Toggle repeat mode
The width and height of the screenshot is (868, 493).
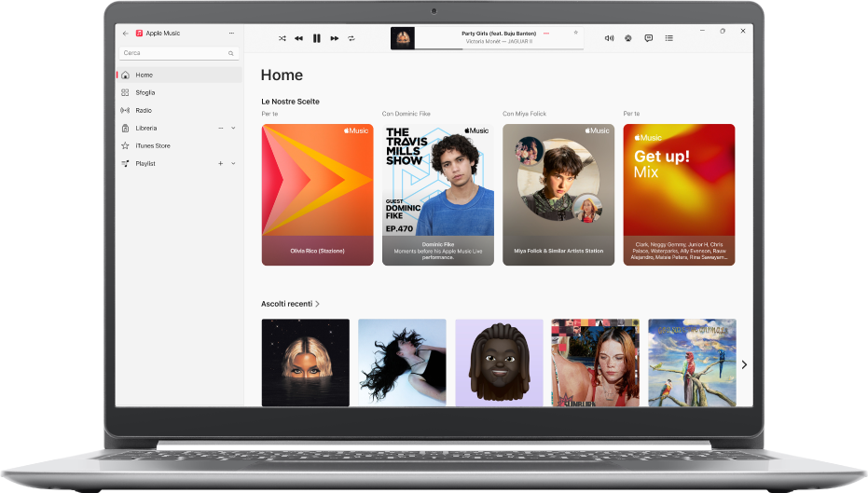(x=351, y=38)
